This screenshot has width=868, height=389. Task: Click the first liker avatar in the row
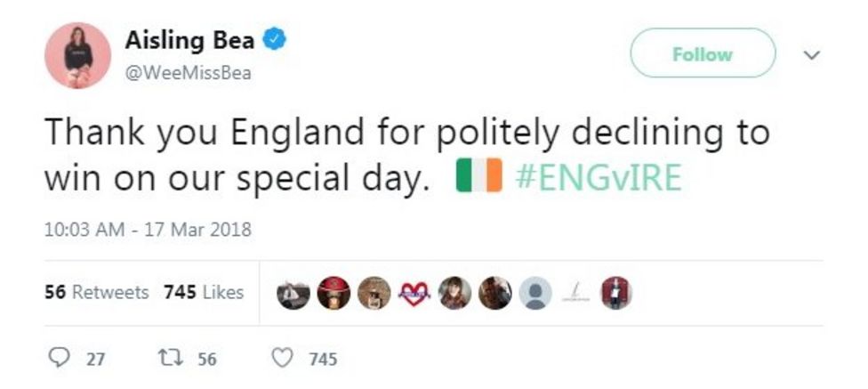pyautogui.click(x=293, y=293)
